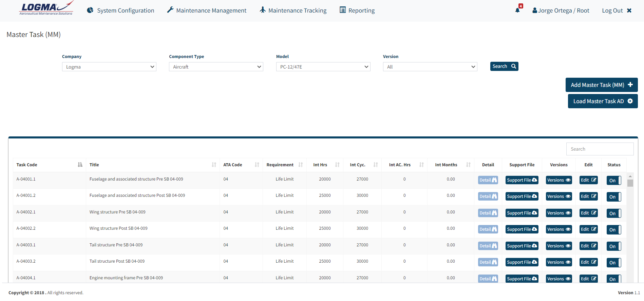Open Support File for A-04001.2
The width and height of the screenshot is (644, 301).
point(522,196)
